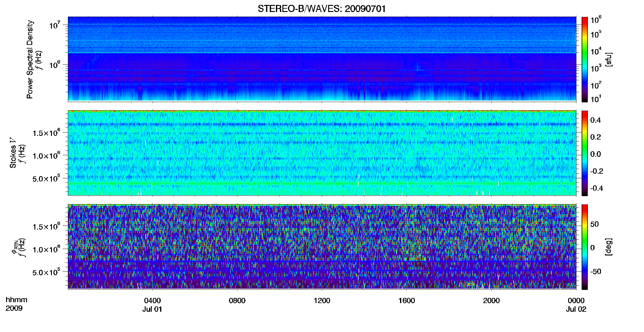This screenshot has width=644, height=332.
Task: Click the 10^5 value on the sfu colorbar
Action: (x=596, y=34)
